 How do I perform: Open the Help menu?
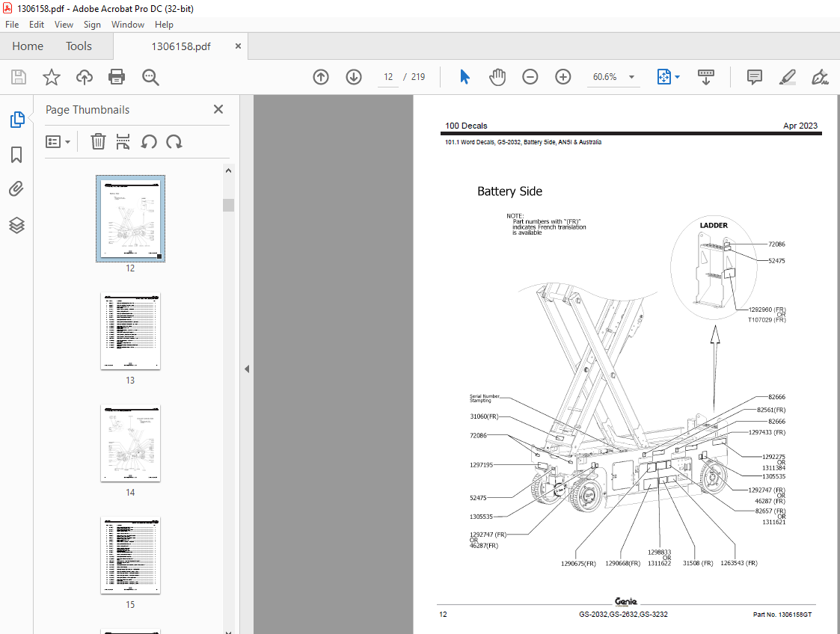click(164, 25)
